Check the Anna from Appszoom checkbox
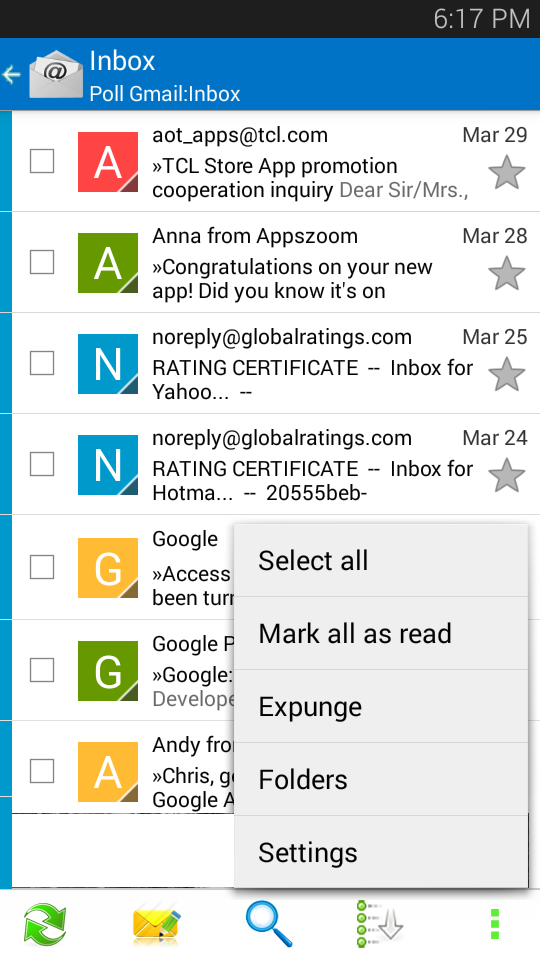 (42, 263)
